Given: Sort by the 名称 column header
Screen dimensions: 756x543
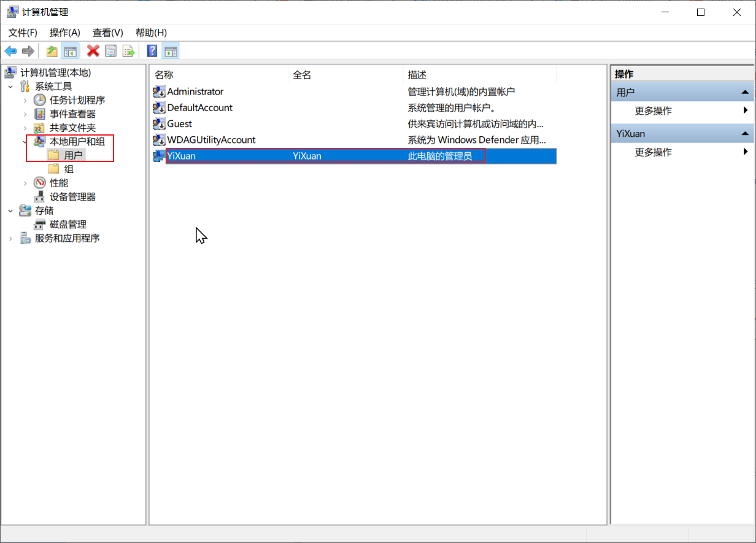Looking at the screenshot, I should click(219, 75).
